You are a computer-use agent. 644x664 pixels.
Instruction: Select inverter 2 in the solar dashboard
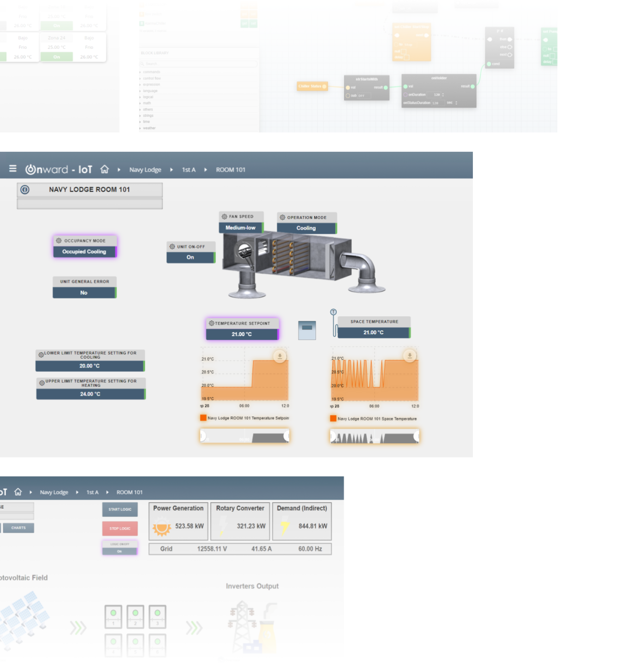[136, 617]
